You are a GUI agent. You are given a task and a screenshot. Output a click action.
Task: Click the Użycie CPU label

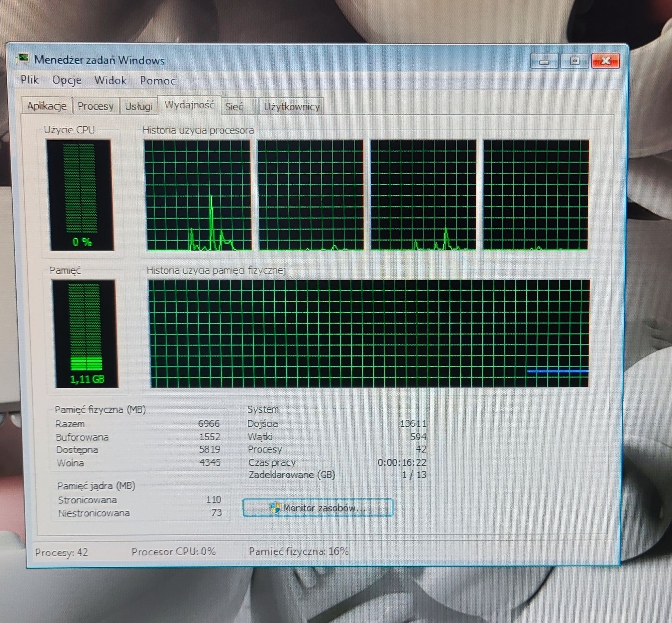click(x=69, y=130)
